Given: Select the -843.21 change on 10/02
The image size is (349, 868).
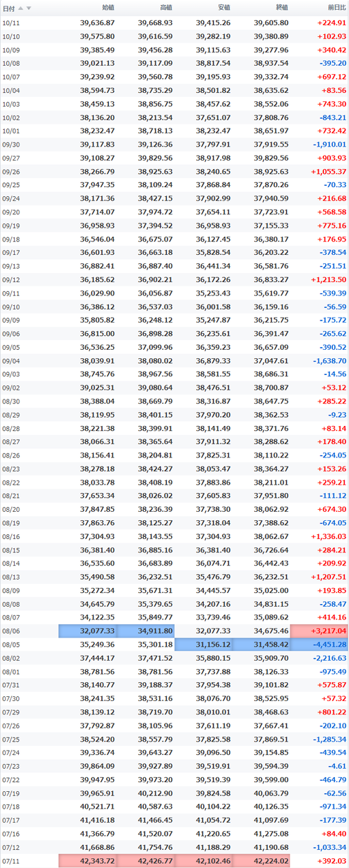Looking at the screenshot, I should (332, 117).
